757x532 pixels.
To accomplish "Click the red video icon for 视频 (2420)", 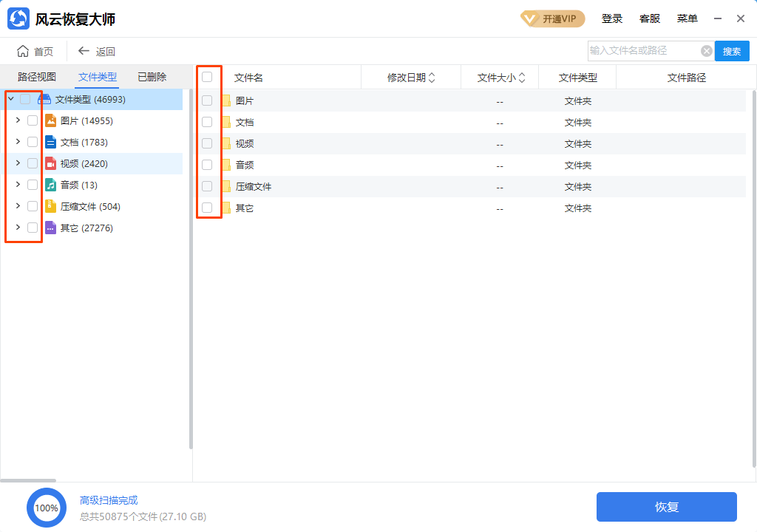I will click(51, 163).
